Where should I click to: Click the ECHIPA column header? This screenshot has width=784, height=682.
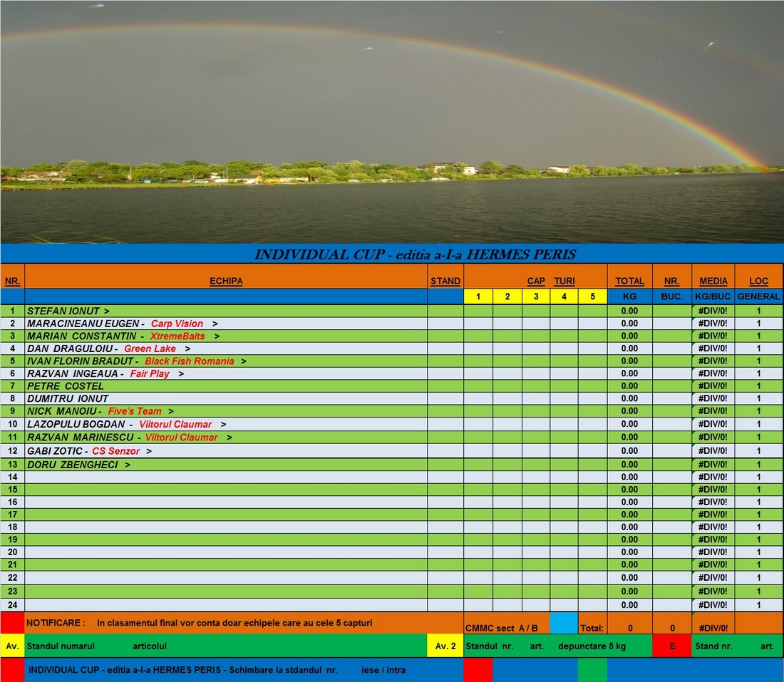pyautogui.click(x=226, y=281)
